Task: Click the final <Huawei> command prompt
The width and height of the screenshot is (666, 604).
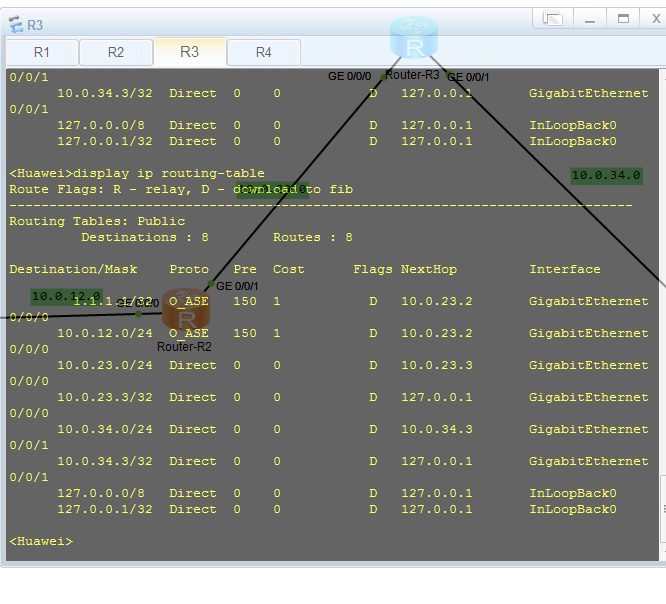Action: 41,542
